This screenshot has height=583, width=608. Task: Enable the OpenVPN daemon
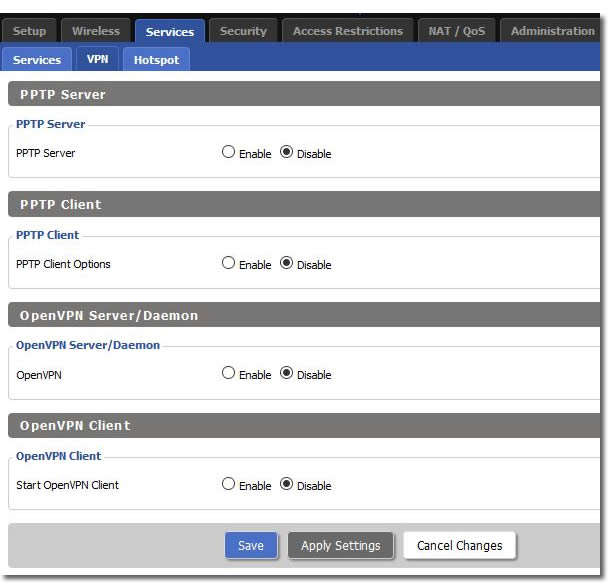228,373
